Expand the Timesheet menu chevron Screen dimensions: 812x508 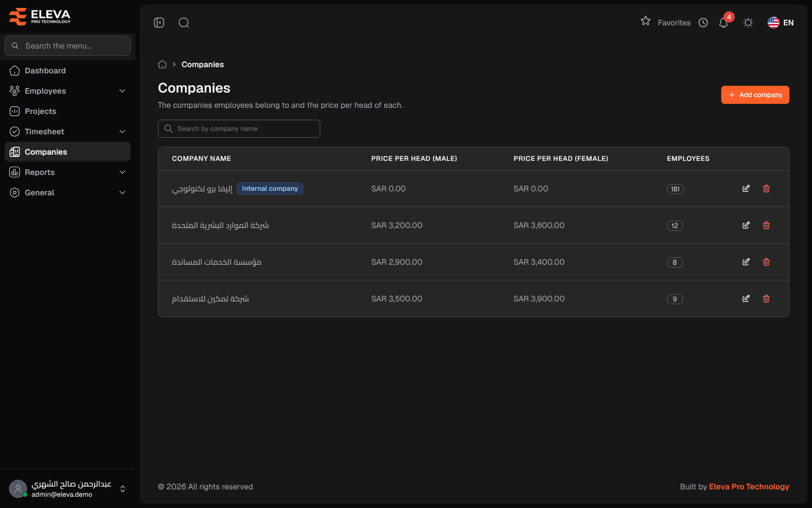(x=122, y=132)
